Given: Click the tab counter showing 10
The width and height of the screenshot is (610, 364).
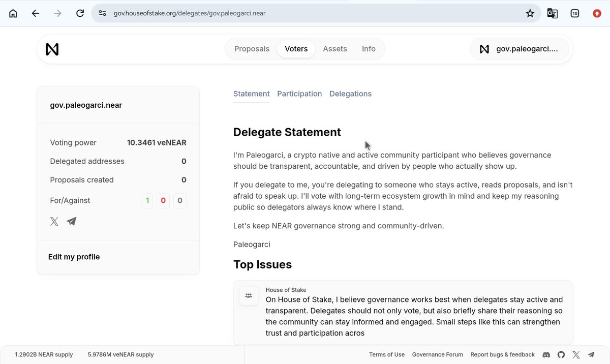Looking at the screenshot, I should coord(575,14).
